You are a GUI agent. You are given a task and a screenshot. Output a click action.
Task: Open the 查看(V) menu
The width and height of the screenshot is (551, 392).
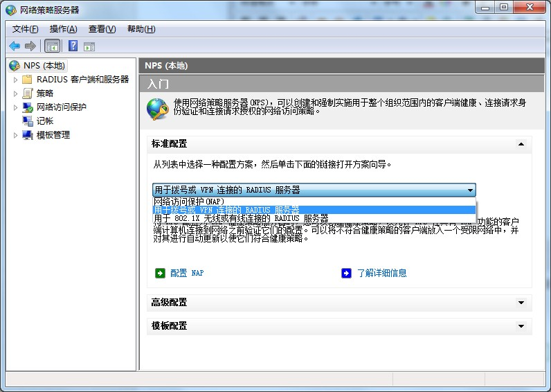102,29
